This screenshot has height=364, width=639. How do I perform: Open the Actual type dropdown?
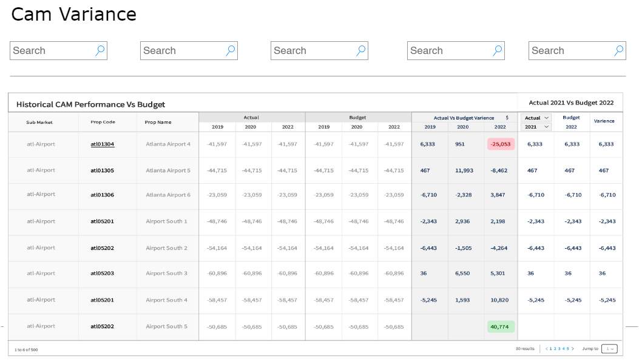[536, 118]
